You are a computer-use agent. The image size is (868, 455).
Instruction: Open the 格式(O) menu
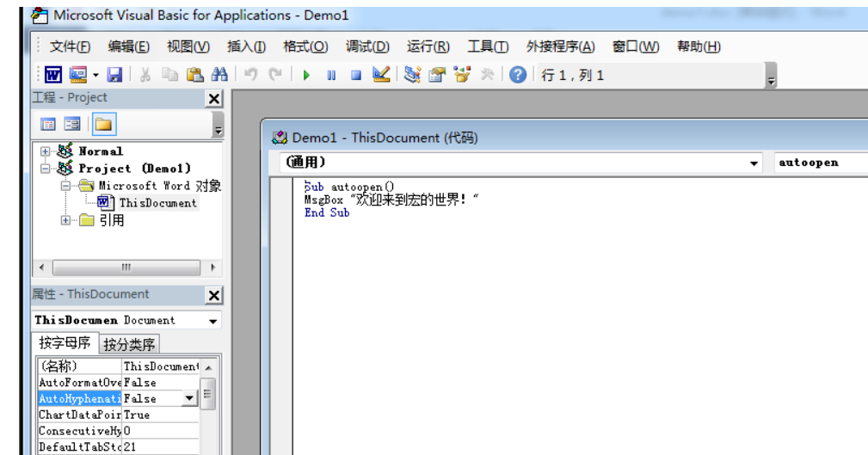(x=305, y=46)
